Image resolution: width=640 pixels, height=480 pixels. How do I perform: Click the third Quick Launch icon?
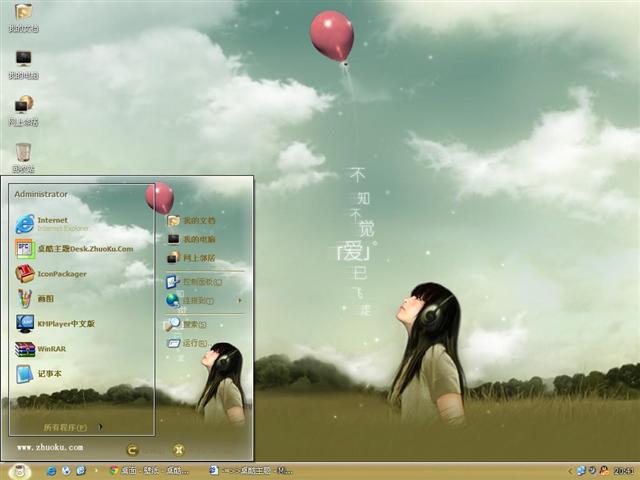[x=81, y=471]
